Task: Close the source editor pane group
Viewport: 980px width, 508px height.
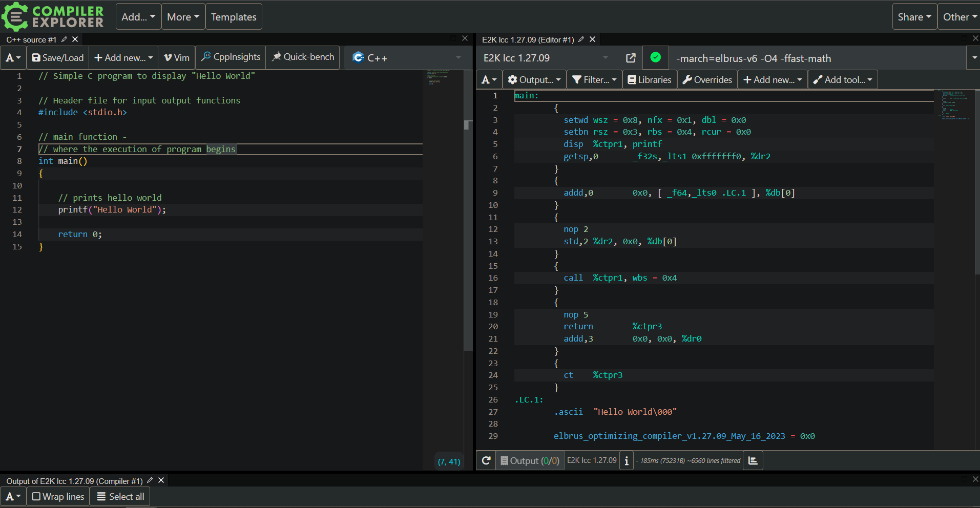Action: [465, 38]
